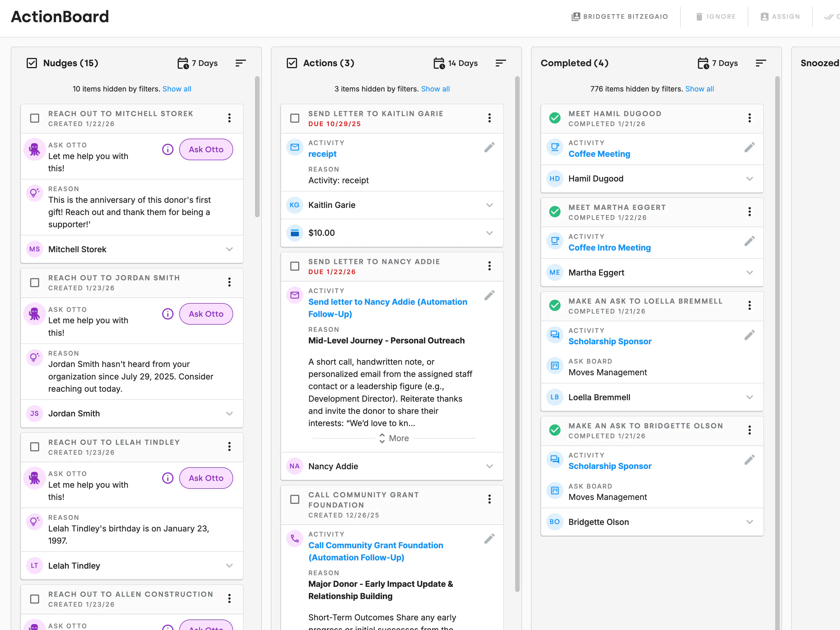Image resolution: width=840 pixels, height=630 pixels.
Task: Expand Loella Bremmell contact row
Action: click(x=749, y=397)
